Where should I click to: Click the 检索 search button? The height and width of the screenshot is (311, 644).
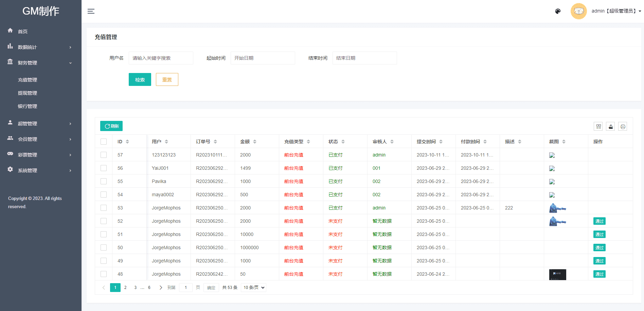(140, 80)
